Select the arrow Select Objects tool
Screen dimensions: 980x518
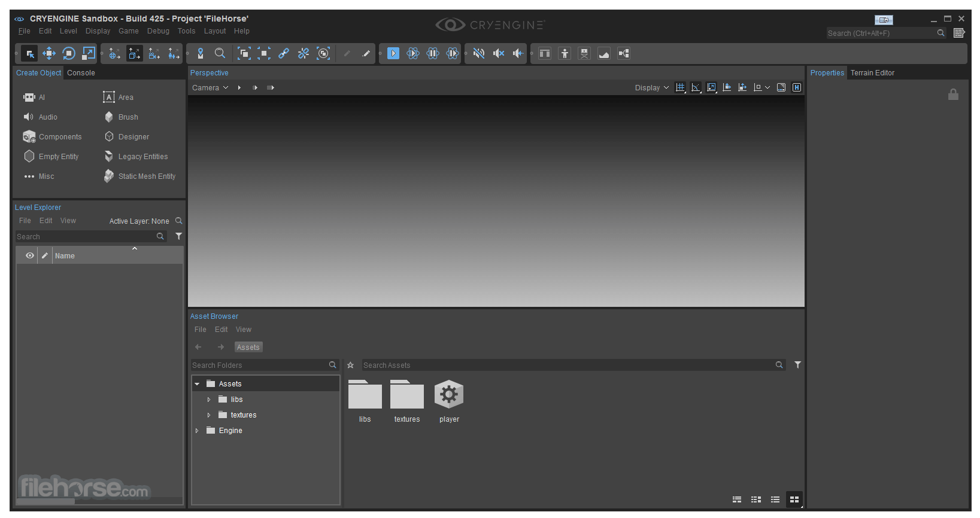coord(29,54)
